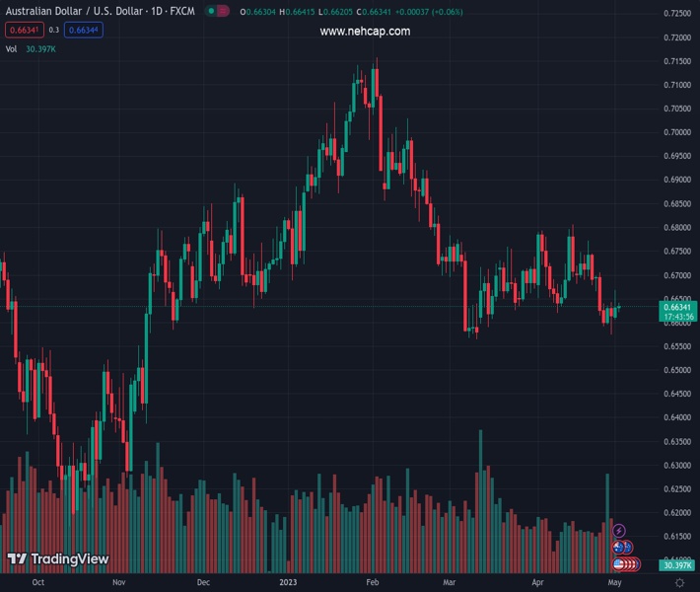The width and height of the screenshot is (700, 592).
Task: Click the Mar label on time axis
Action: click(x=450, y=582)
